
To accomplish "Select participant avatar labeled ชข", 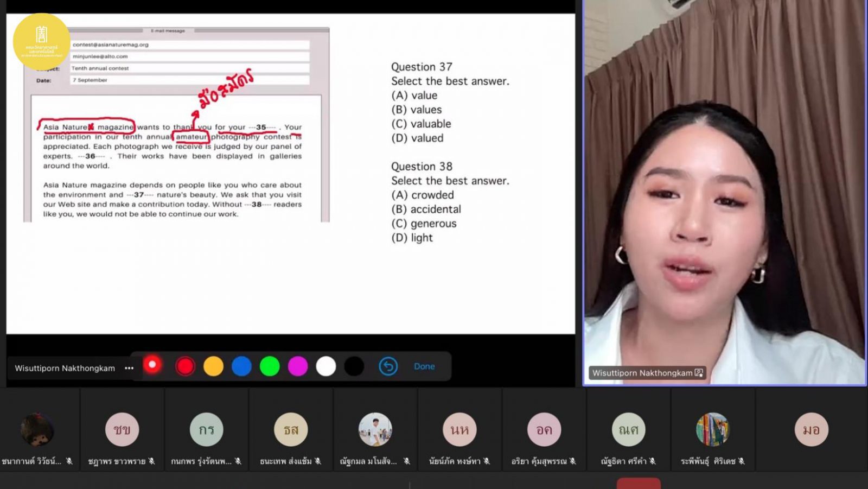I will [x=122, y=429].
